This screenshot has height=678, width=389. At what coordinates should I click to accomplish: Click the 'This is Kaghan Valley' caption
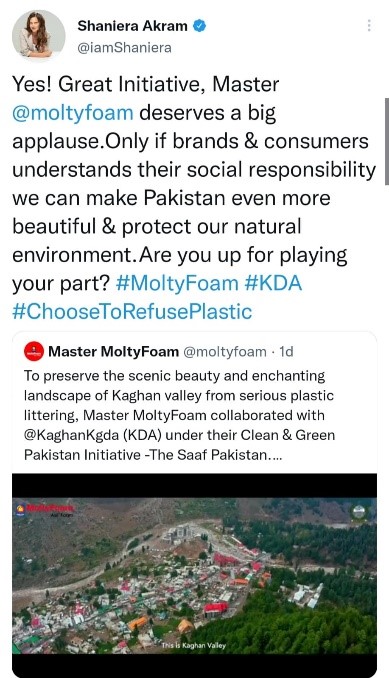pos(194,645)
